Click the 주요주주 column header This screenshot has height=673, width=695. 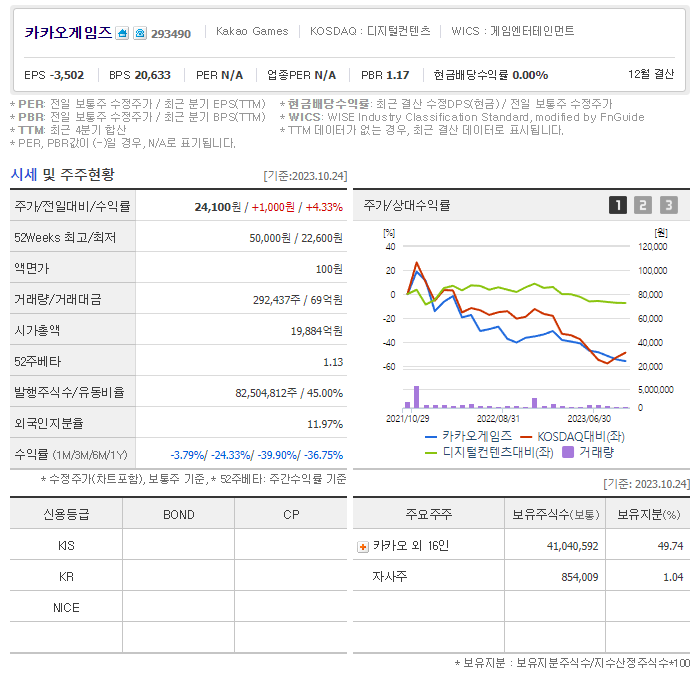coord(429,514)
